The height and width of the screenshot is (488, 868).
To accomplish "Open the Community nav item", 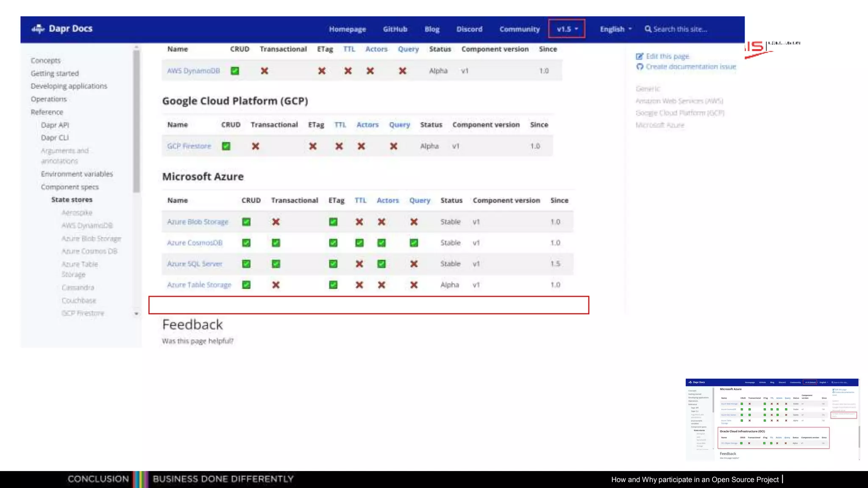I will pyautogui.click(x=519, y=29).
